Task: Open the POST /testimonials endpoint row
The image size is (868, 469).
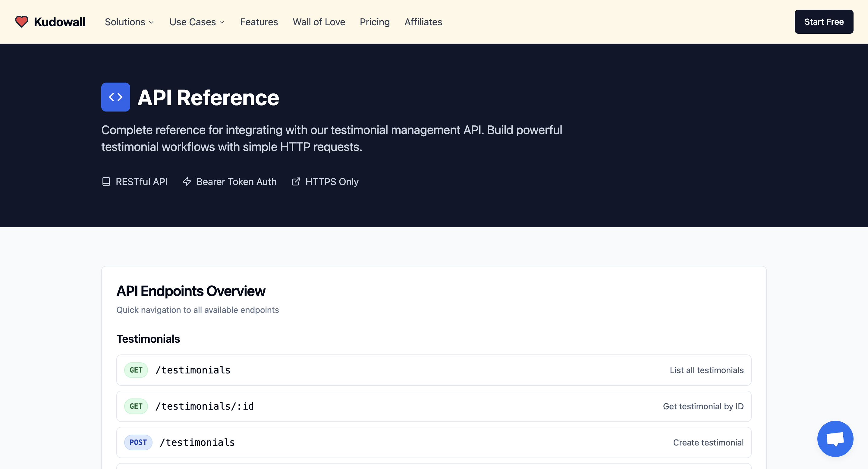Action: click(x=434, y=442)
